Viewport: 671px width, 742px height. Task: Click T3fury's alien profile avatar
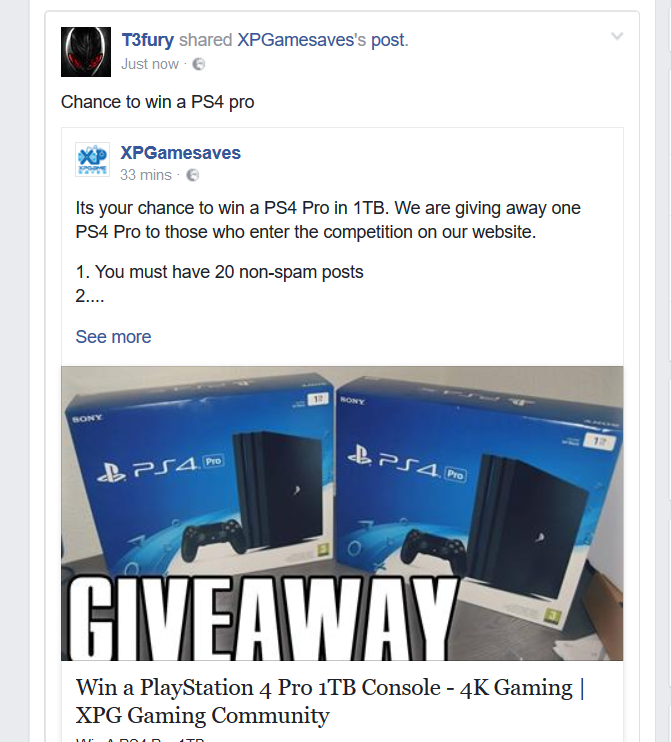tap(86, 52)
